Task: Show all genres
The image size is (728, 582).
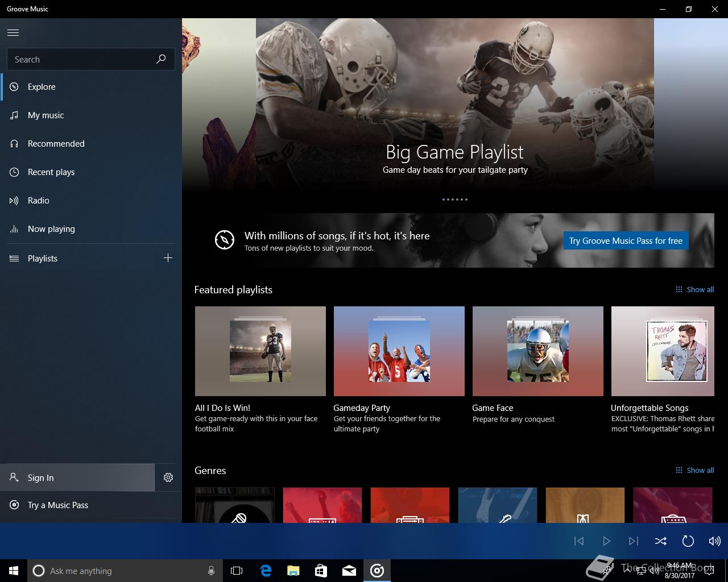Action: [694, 470]
